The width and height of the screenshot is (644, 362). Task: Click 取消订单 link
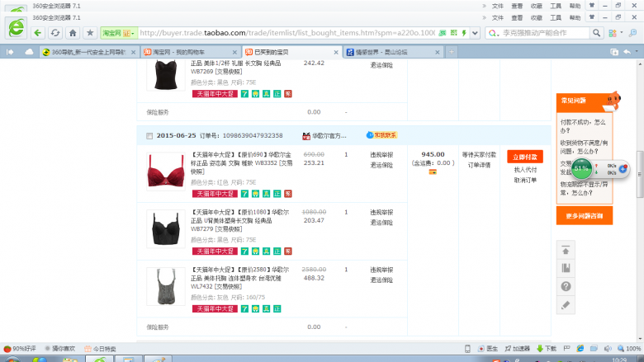(525, 181)
